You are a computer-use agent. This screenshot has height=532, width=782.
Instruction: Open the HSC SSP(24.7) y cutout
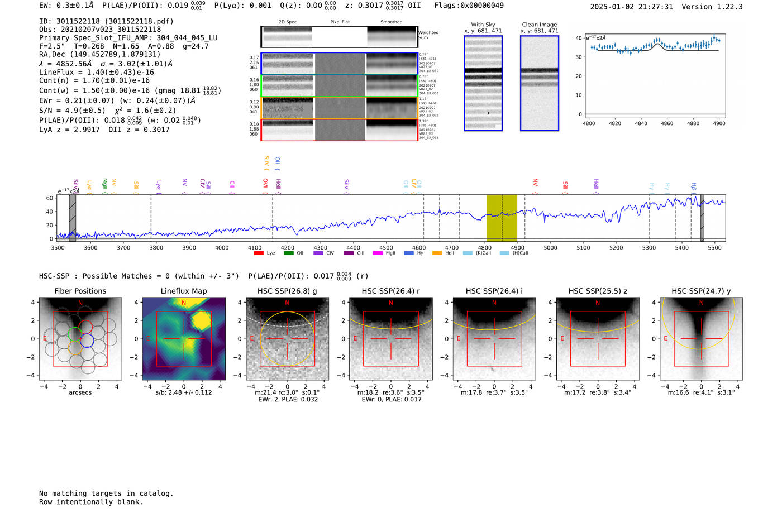(x=702, y=339)
